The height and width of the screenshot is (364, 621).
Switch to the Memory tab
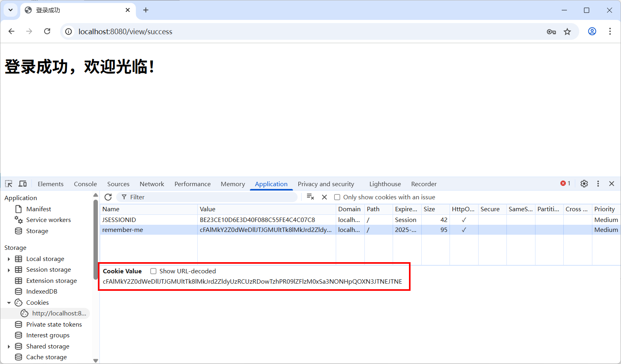233,184
